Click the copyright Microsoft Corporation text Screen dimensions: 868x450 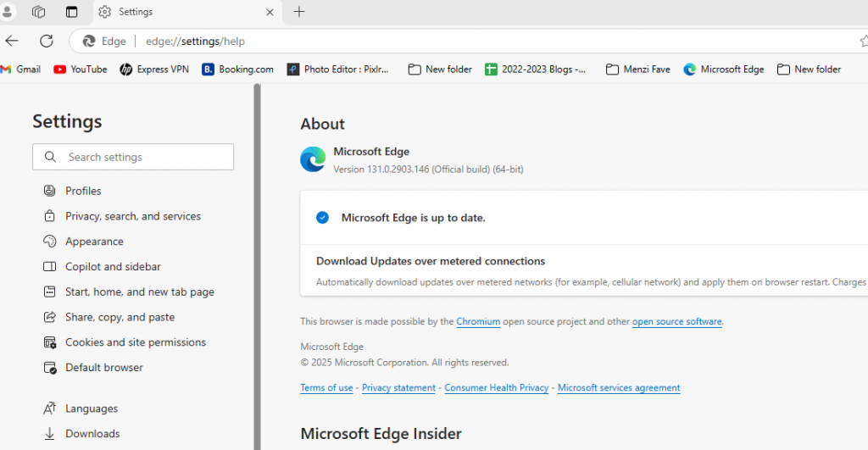(404, 363)
